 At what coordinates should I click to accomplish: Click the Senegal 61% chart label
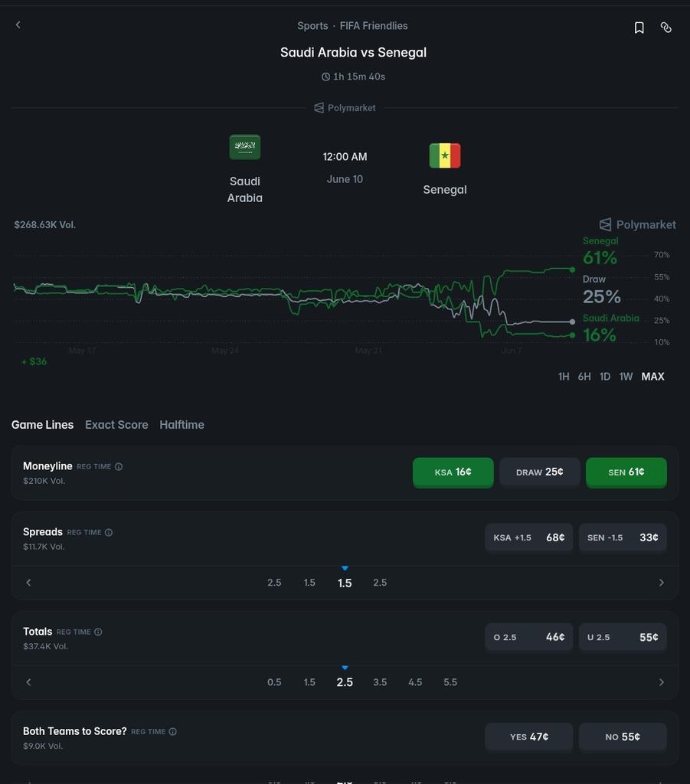pyautogui.click(x=600, y=251)
